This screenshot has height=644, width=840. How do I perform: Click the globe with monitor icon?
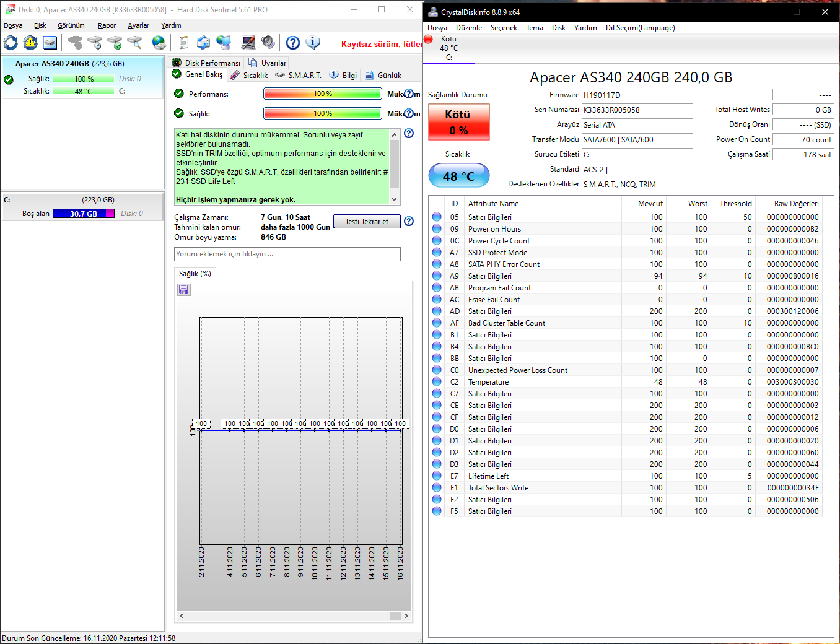[x=224, y=43]
